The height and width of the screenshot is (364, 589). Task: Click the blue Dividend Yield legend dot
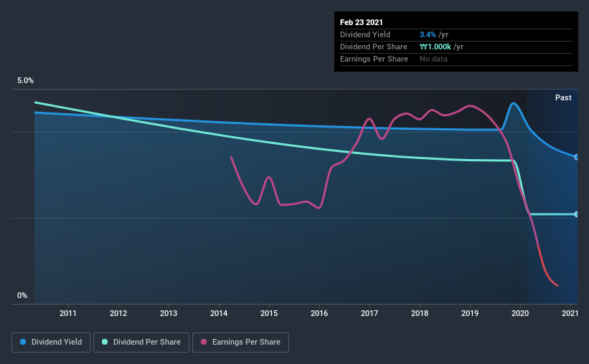[x=23, y=342]
